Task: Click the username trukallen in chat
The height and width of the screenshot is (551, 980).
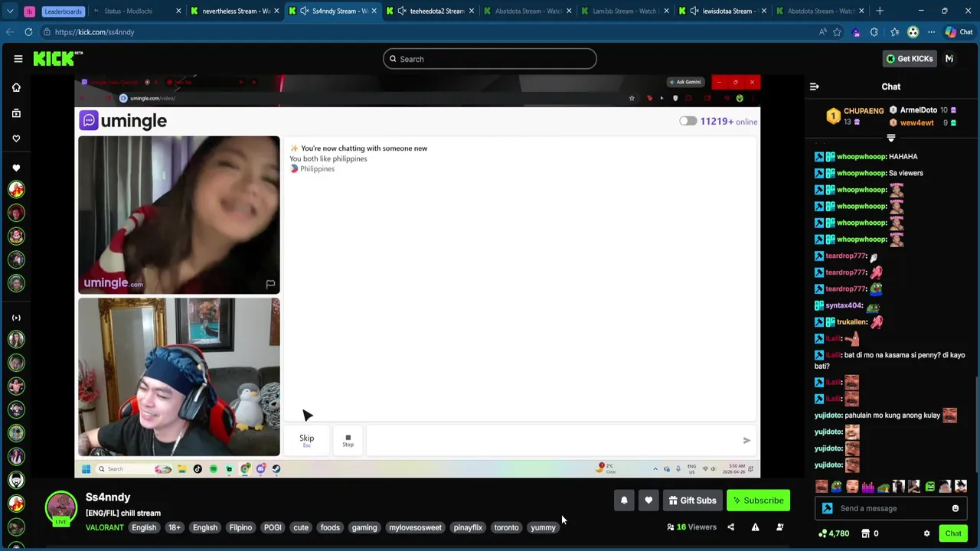Action: [x=851, y=322]
